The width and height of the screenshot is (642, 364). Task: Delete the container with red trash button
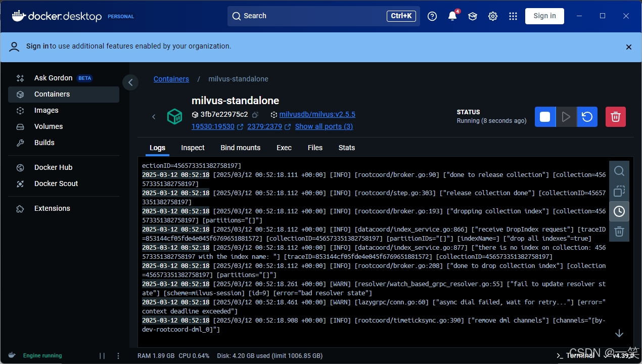[616, 117]
